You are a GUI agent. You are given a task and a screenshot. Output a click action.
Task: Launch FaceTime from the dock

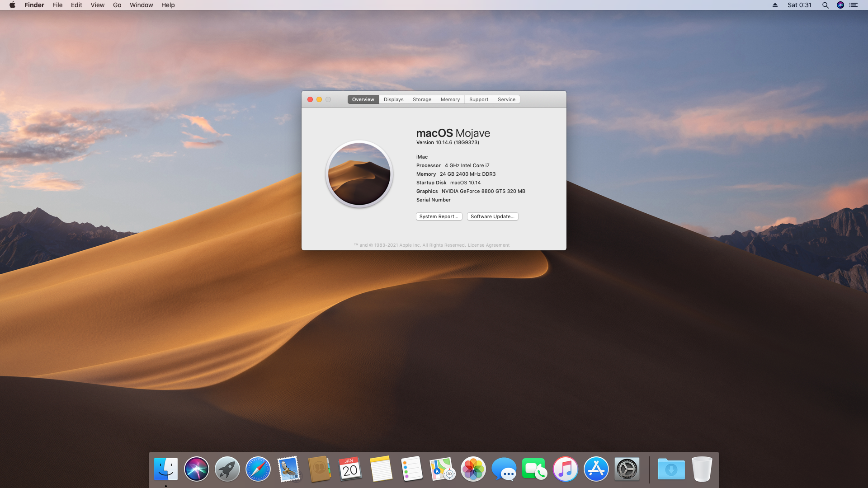(534, 469)
